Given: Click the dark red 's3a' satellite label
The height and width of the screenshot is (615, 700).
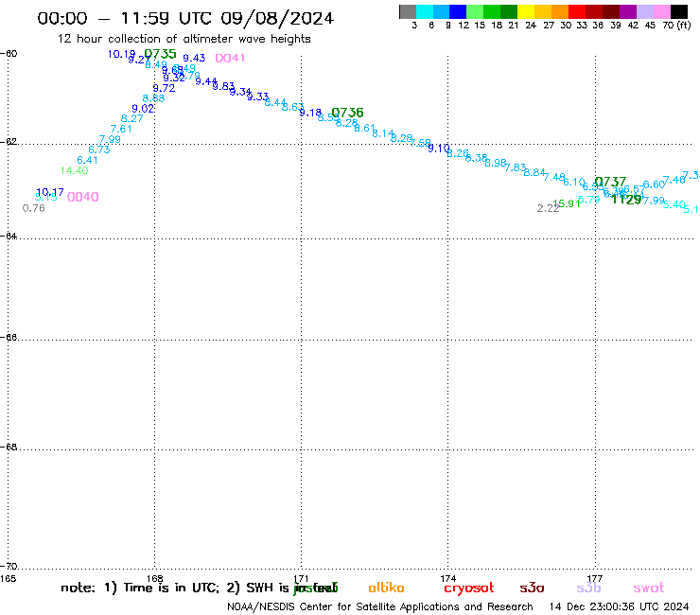Looking at the screenshot, I should 532,589.
